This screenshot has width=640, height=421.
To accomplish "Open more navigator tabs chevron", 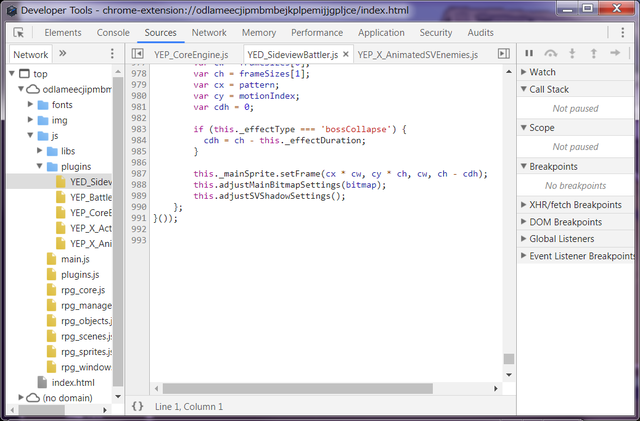I will pos(62,53).
